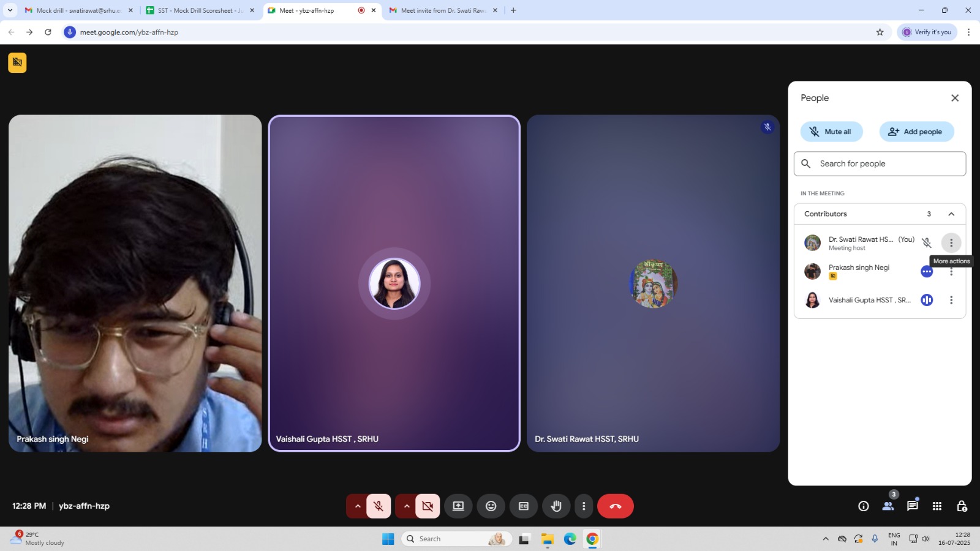Click the Mute all button
This screenshot has width=980, height=551.
[831, 132]
